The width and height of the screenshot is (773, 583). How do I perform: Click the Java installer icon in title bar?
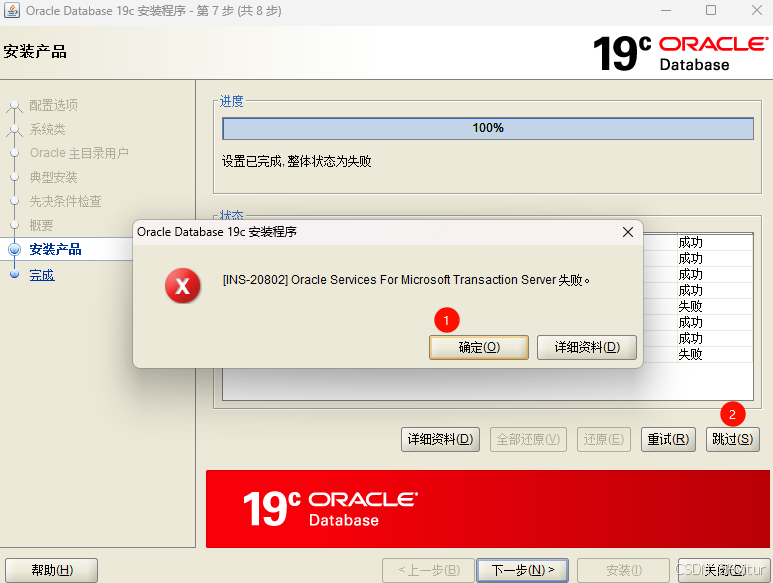point(12,10)
